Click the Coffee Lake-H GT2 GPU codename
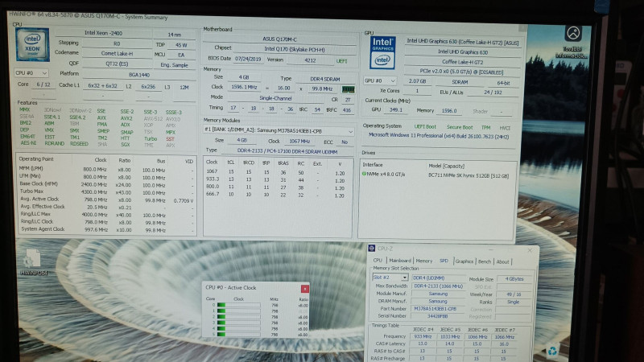The image size is (644, 362). 462,62
